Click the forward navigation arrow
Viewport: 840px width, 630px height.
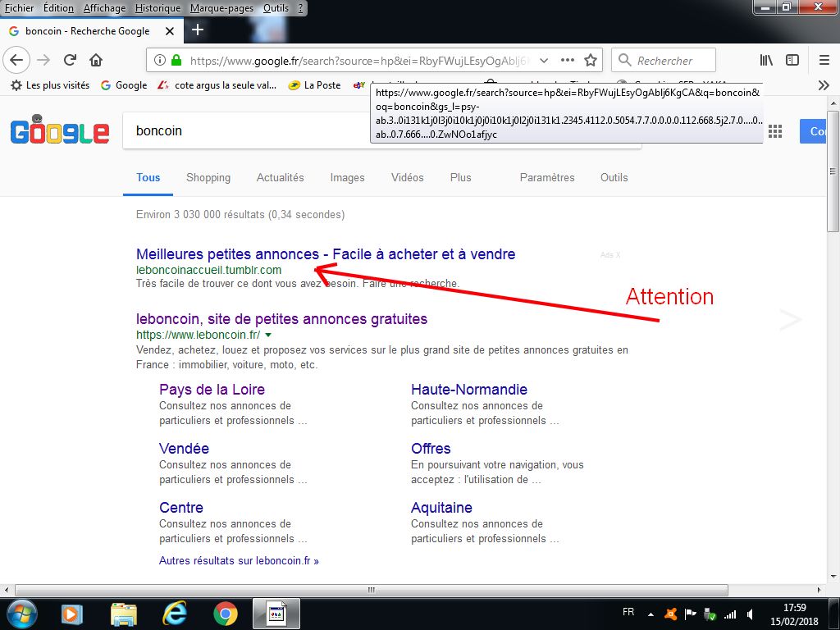click(43, 60)
